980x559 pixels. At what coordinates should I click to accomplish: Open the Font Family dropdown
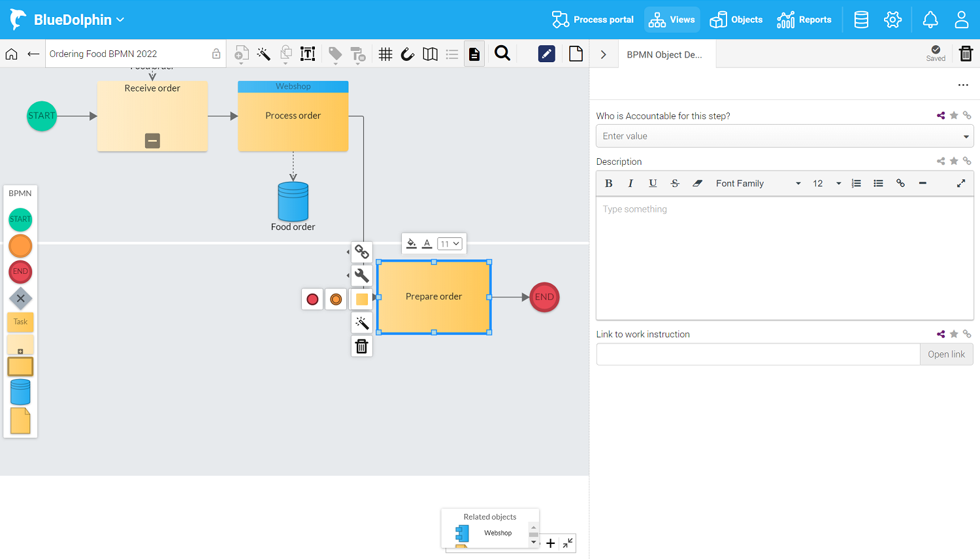(758, 184)
